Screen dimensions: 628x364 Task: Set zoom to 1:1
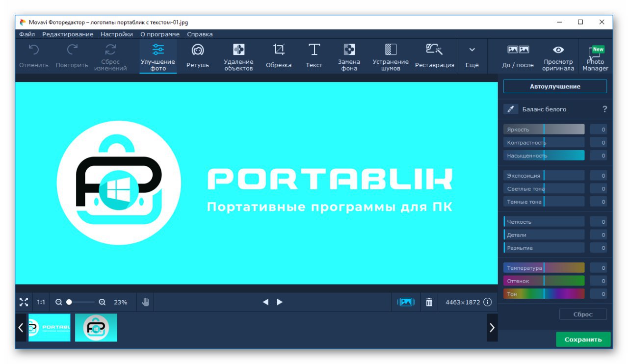pos(41,302)
